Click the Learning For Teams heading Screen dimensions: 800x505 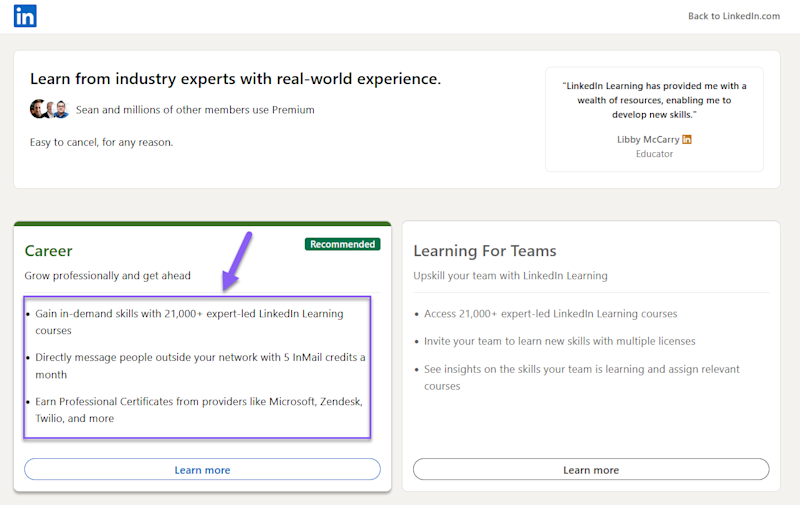tap(485, 251)
